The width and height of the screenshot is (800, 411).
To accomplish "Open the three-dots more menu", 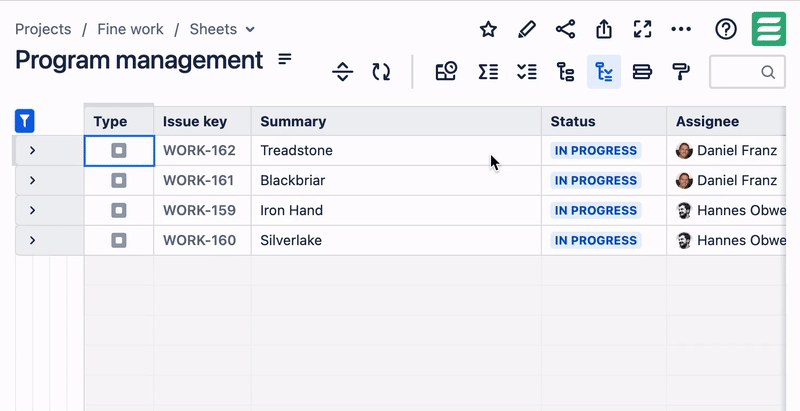I will [x=681, y=29].
